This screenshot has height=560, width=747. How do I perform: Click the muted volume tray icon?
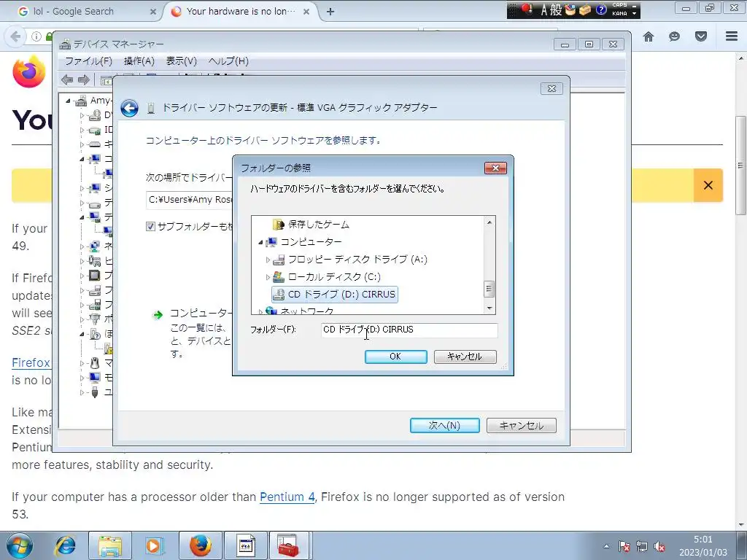(x=659, y=547)
